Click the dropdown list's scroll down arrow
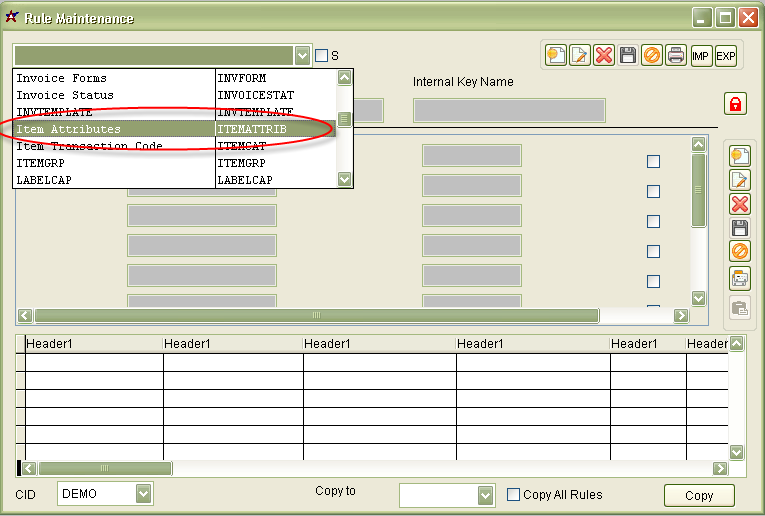The image size is (765, 516). [345, 180]
